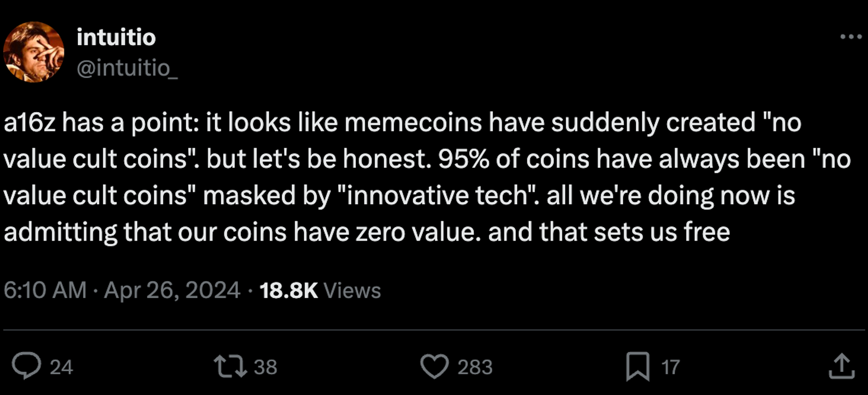Click the bookmark count 17
Screen dimensions: 868x395
[670, 367]
